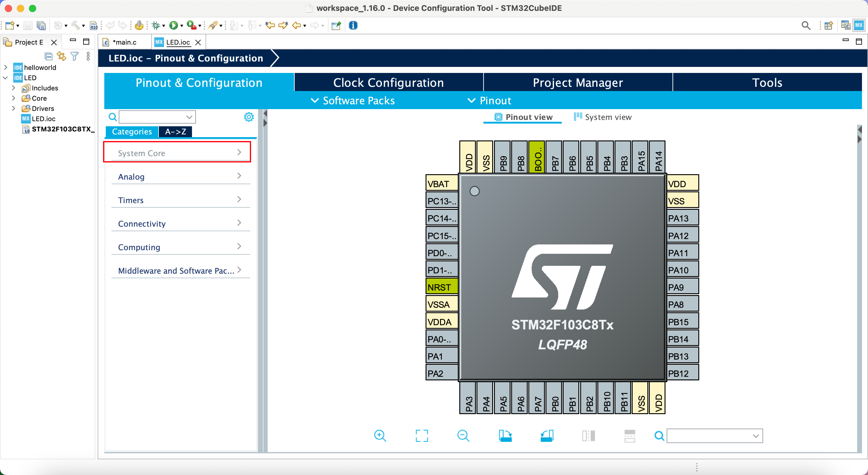
Task: Expand the Core folder
Action: click(x=14, y=98)
